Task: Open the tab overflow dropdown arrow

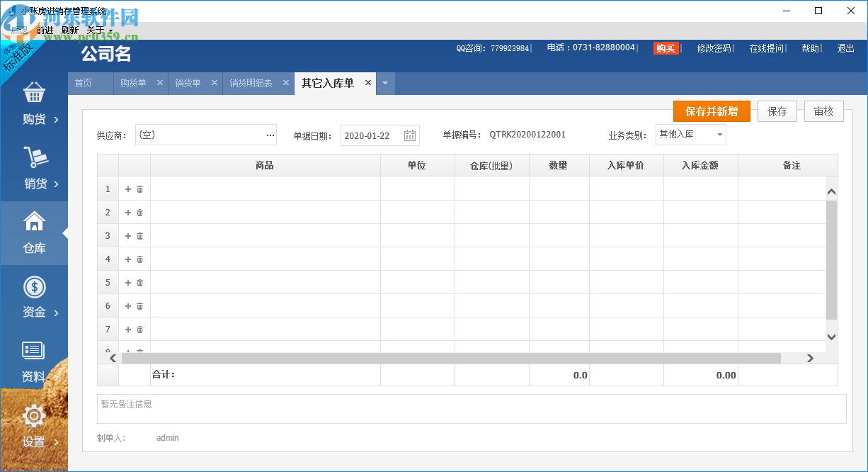Action: pos(384,83)
